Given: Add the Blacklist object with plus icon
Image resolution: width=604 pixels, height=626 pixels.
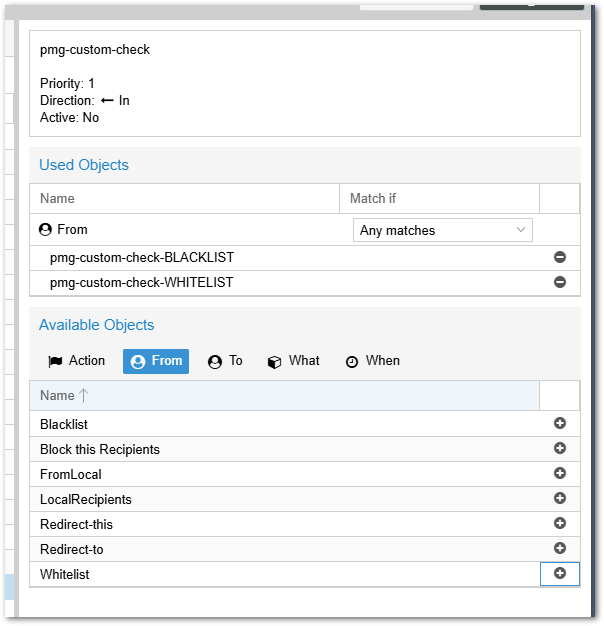Looking at the screenshot, I should pyautogui.click(x=560, y=424).
